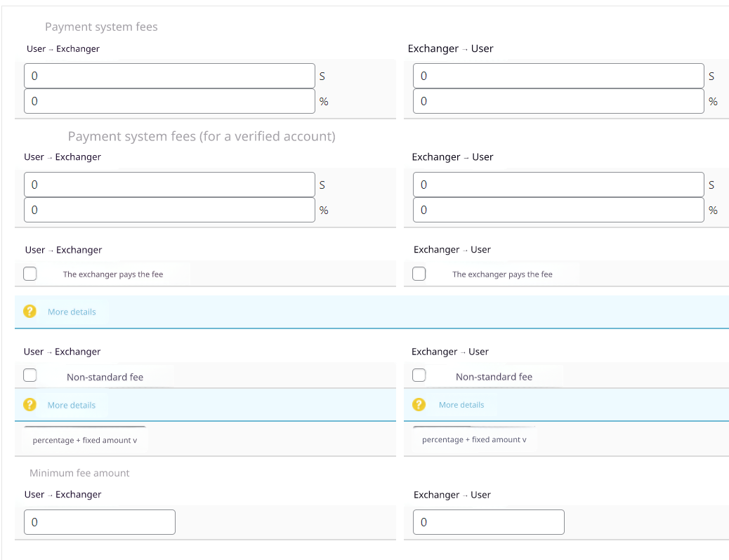Open Exchanger → User 'percentage + fixed amount' dropdown
The image size is (729, 560).
474,439
